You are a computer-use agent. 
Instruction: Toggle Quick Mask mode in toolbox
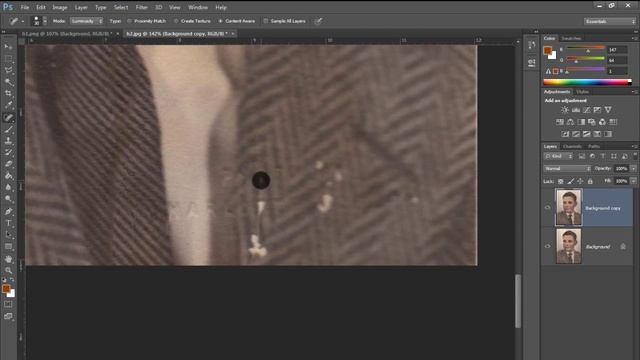(x=8, y=304)
